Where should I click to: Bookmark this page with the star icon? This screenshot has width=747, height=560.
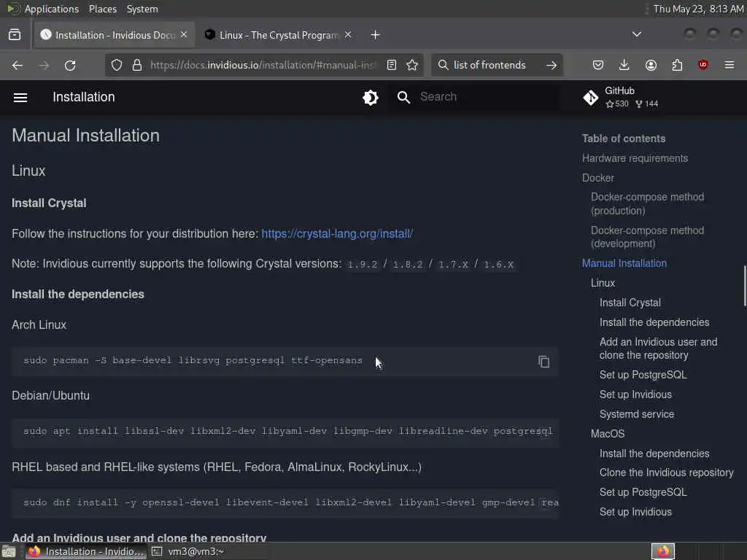coord(413,65)
